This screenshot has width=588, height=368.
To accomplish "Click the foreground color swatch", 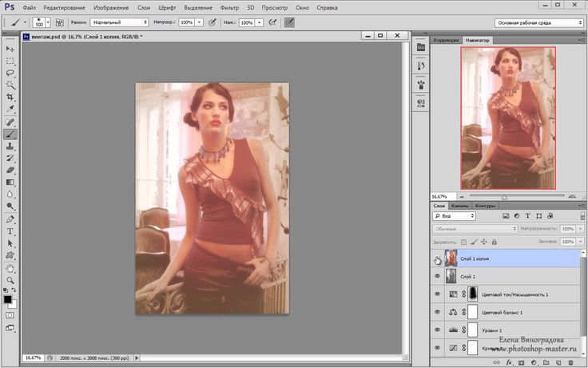I will tap(8, 299).
